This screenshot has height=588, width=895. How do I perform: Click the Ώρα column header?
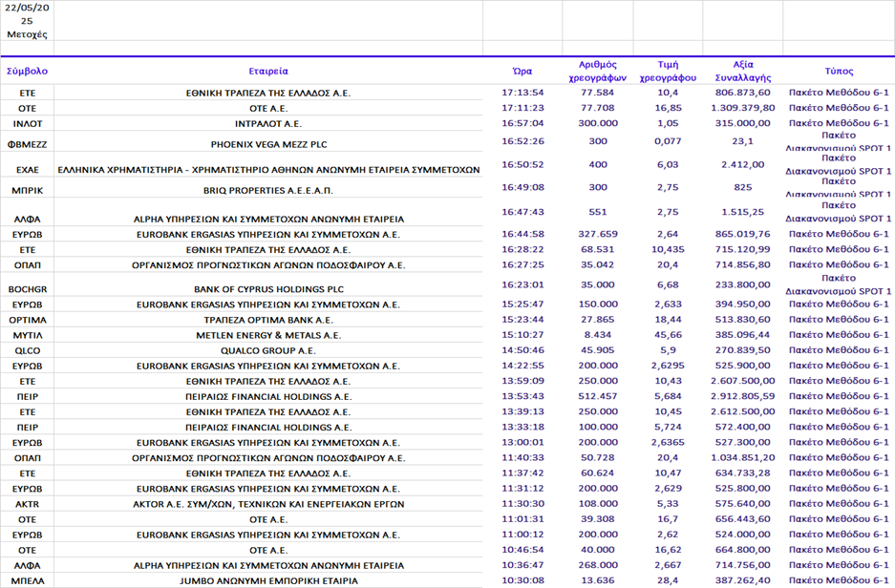click(x=522, y=72)
